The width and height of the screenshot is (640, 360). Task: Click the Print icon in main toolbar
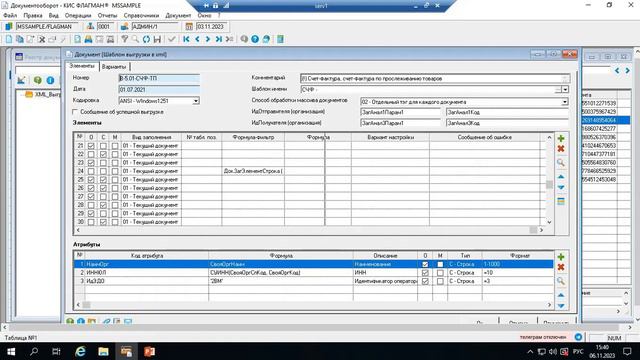point(88,39)
